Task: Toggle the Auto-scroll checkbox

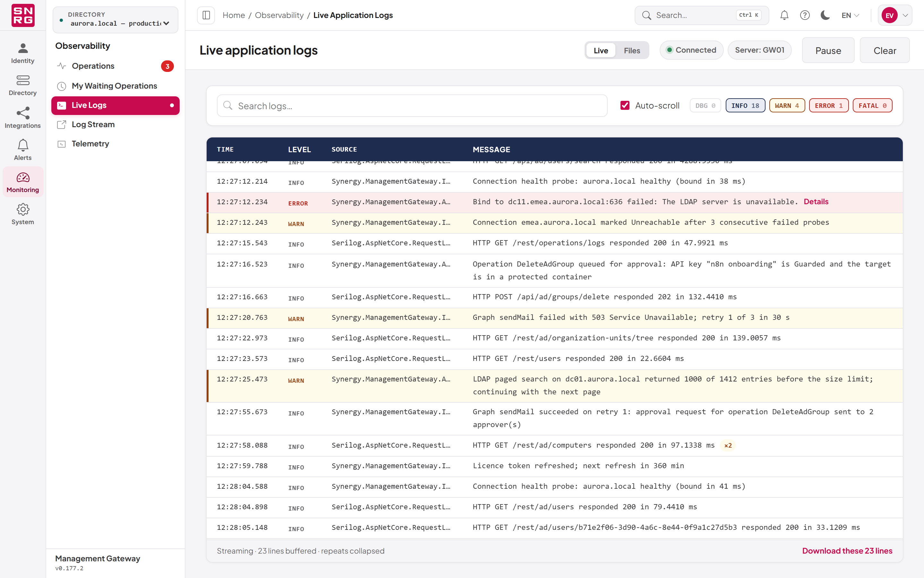Action: [625, 106]
